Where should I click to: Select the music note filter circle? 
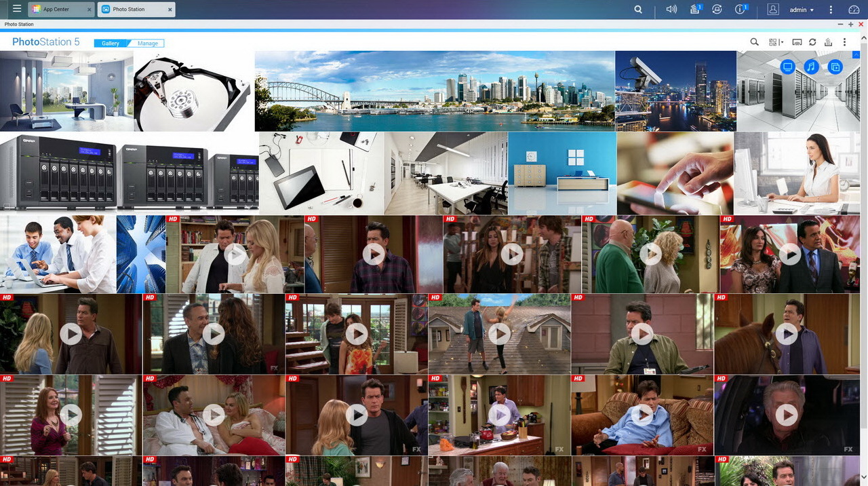click(x=811, y=67)
